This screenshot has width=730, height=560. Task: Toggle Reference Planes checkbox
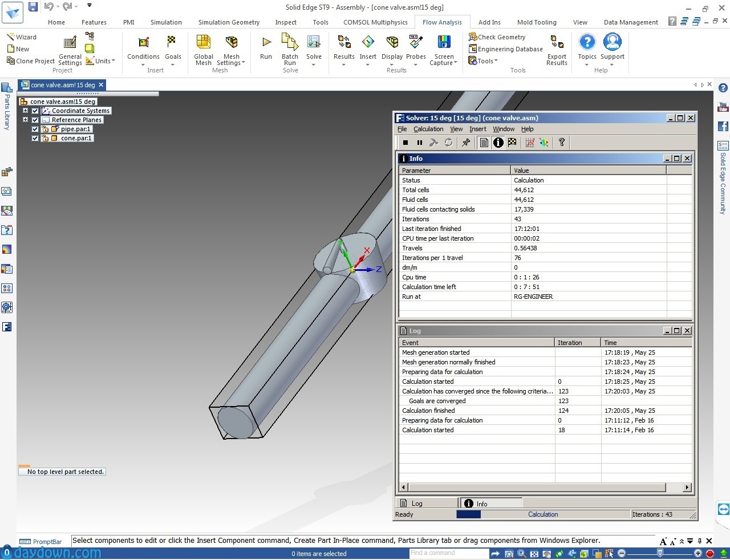pos(35,120)
